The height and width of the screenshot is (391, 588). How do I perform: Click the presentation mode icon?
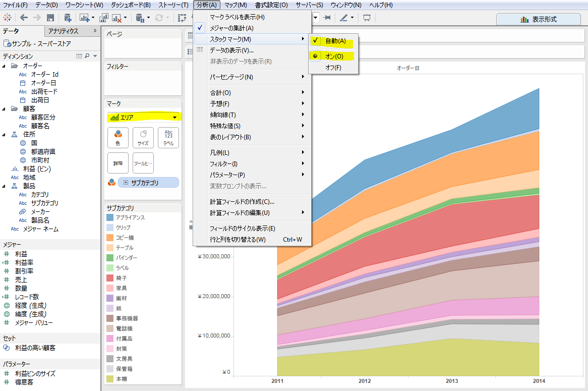click(367, 18)
